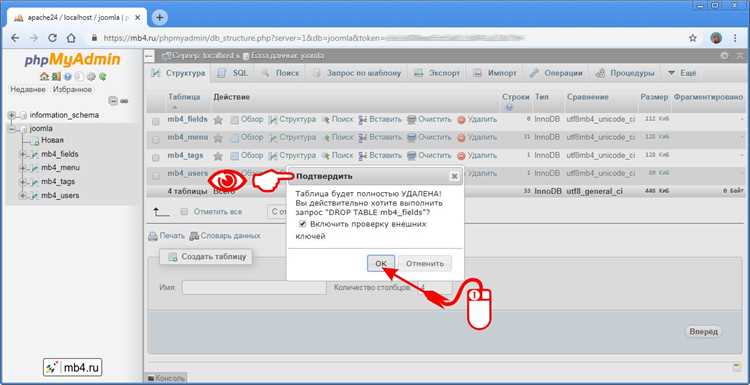Viewport: 750px width, 385px height.
Task: Select Новая item under joomla
Action: tap(52, 140)
